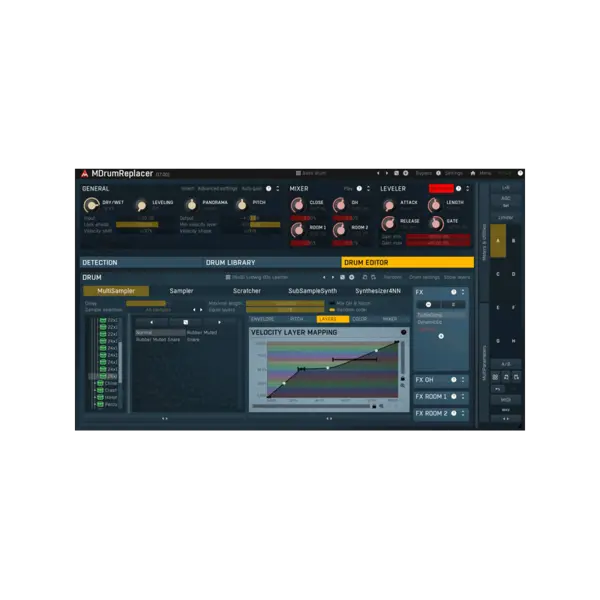Click the Close knob in Mixer
Image resolution: width=600 pixels, height=600 pixels.
point(298,205)
